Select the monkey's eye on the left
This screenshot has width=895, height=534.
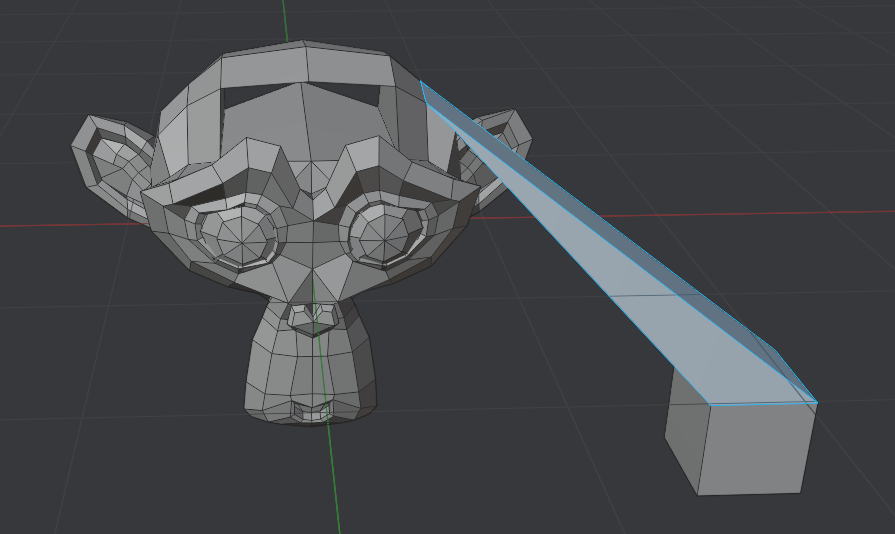pyautogui.click(x=242, y=236)
